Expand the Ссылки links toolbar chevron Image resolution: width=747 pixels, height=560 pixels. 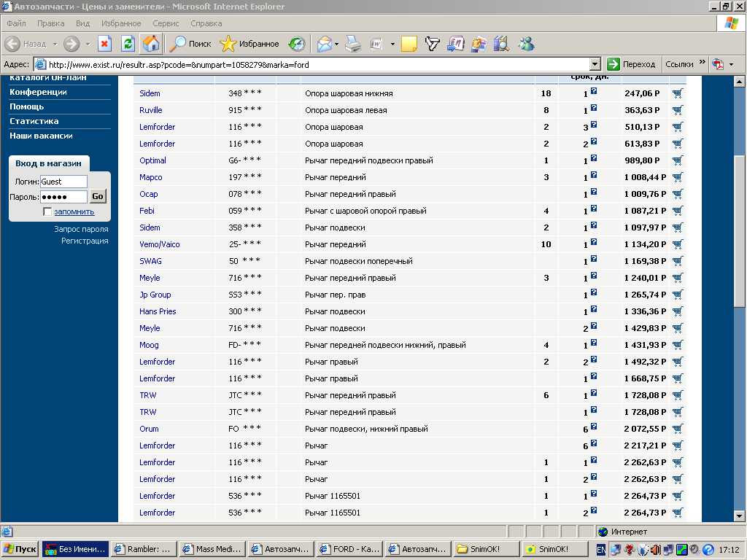[x=703, y=63]
